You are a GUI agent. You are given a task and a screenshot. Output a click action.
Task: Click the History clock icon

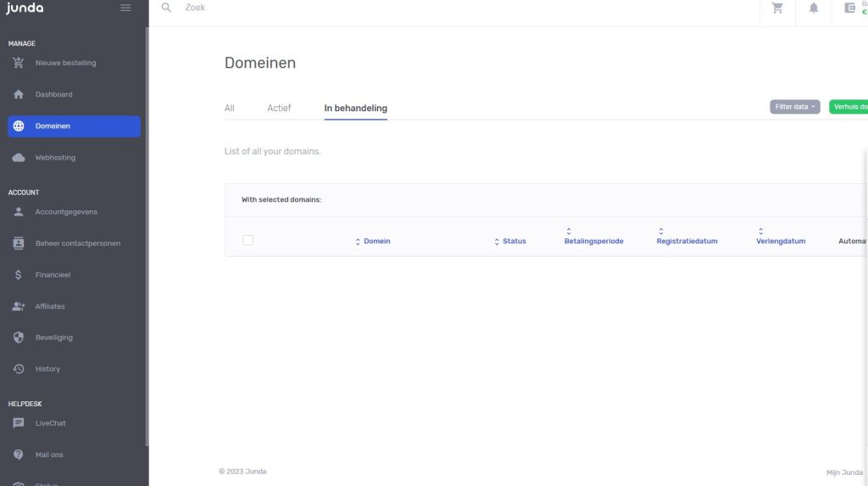pyautogui.click(x=19, y=369)
